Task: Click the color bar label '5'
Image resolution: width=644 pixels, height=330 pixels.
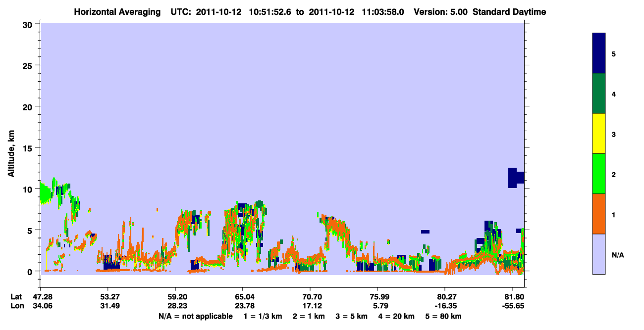Action: [614, 54]
